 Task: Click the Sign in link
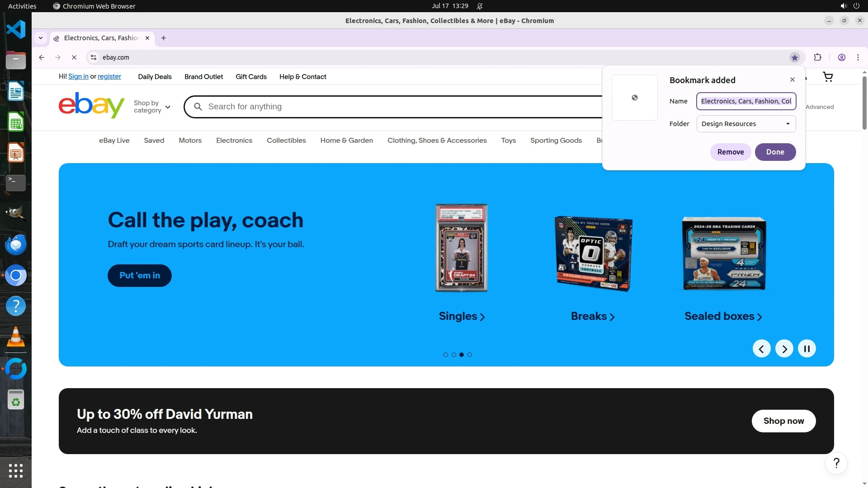coord(78,77)
